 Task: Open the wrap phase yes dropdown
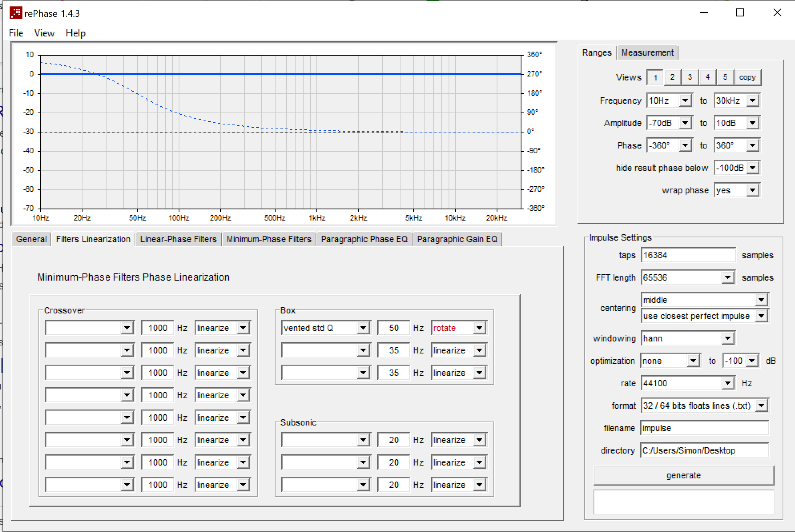click(x=737, y=190)
